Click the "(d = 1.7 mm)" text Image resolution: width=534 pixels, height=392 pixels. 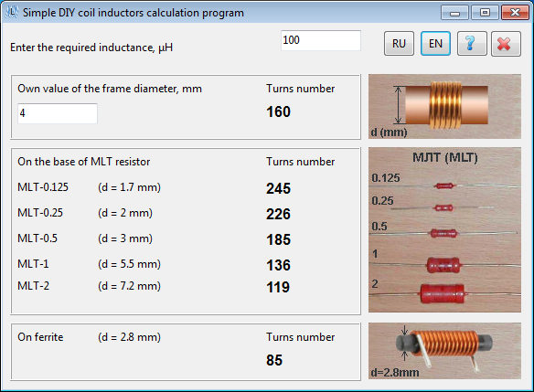(130, 187)
